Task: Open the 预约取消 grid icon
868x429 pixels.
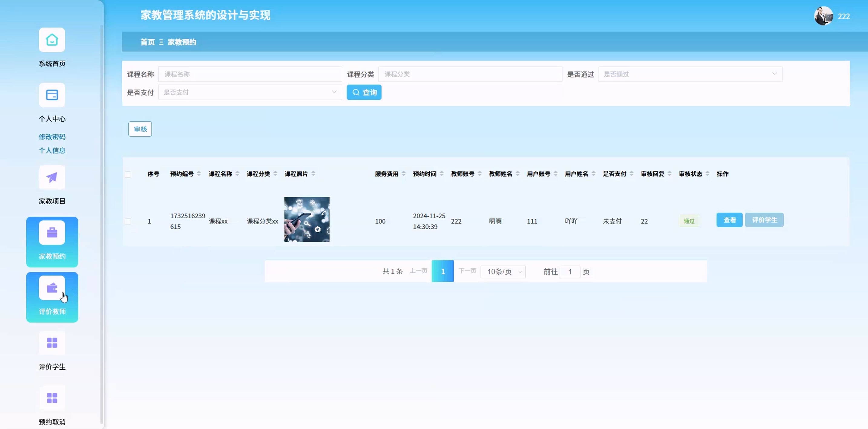Action: 52,398
